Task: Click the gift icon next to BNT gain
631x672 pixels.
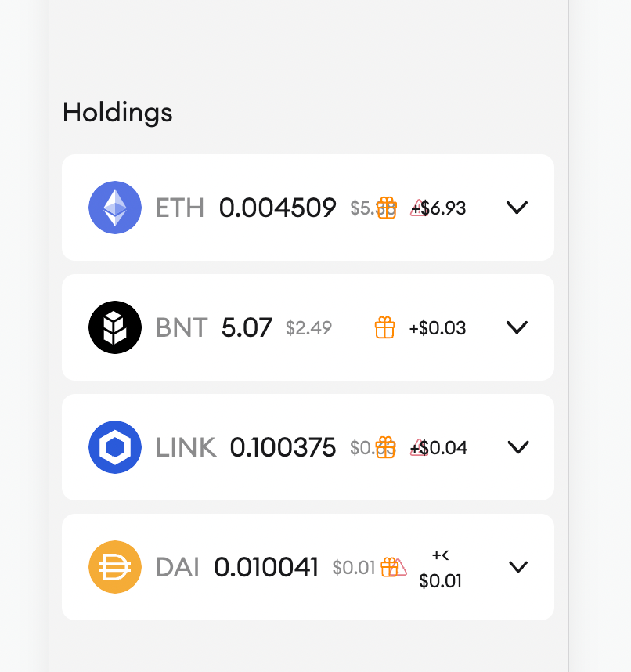Action: tap(384, 327)
